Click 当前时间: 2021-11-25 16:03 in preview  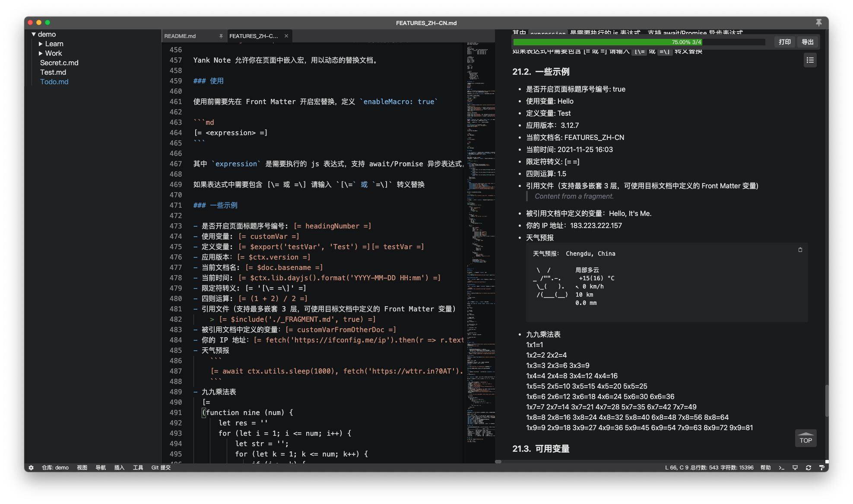[x=569, y=149]
